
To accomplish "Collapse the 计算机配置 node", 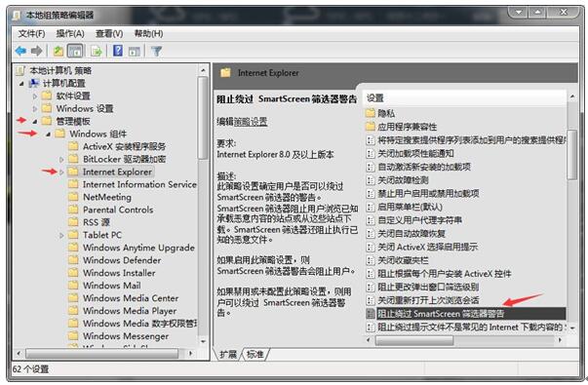I will (x=21, y=84).
